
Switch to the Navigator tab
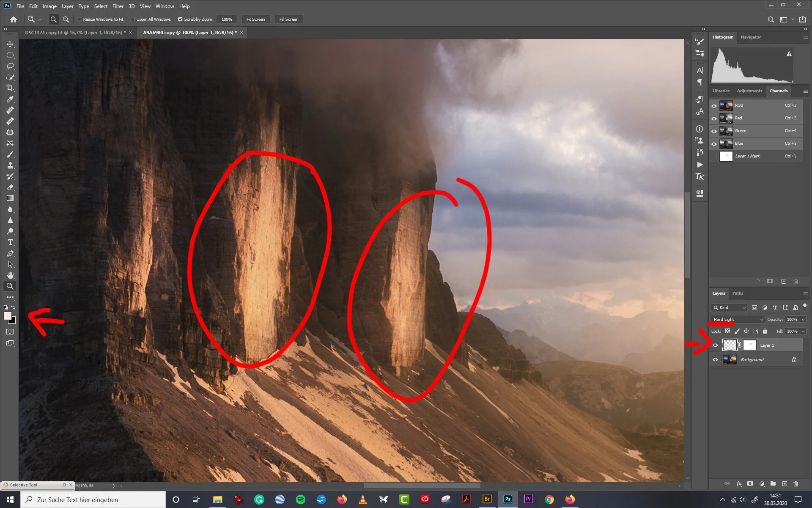pos(750,37)
